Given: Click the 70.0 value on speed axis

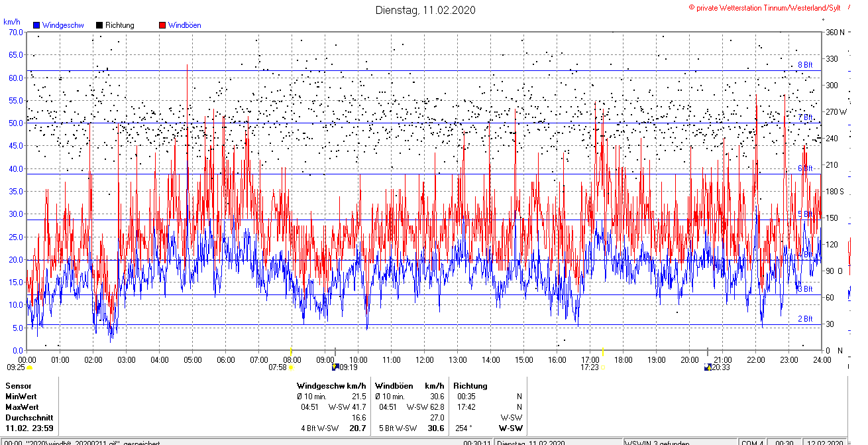Looking at the screenshot, I should pos(16,32).
